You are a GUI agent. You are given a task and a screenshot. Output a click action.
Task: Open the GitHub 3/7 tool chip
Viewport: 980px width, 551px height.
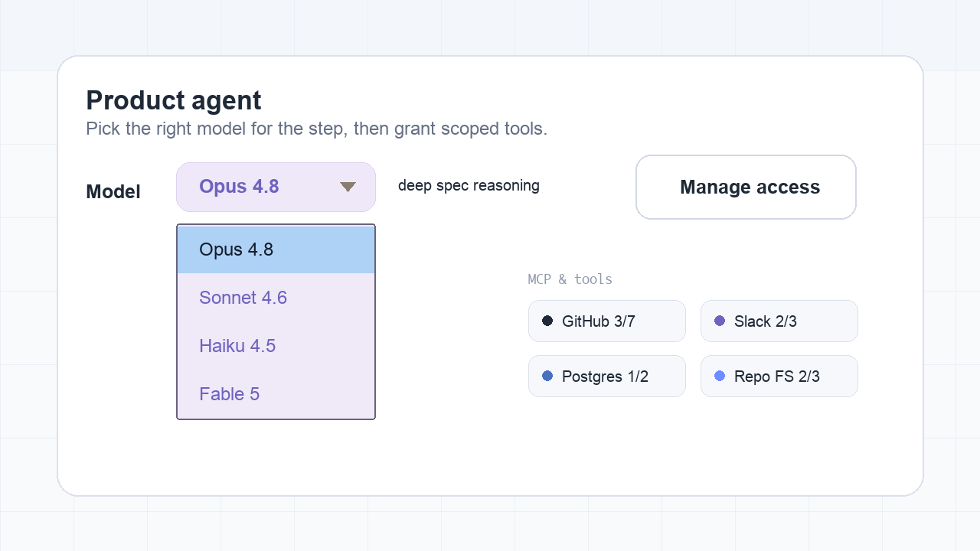click(x=607, y=321)
